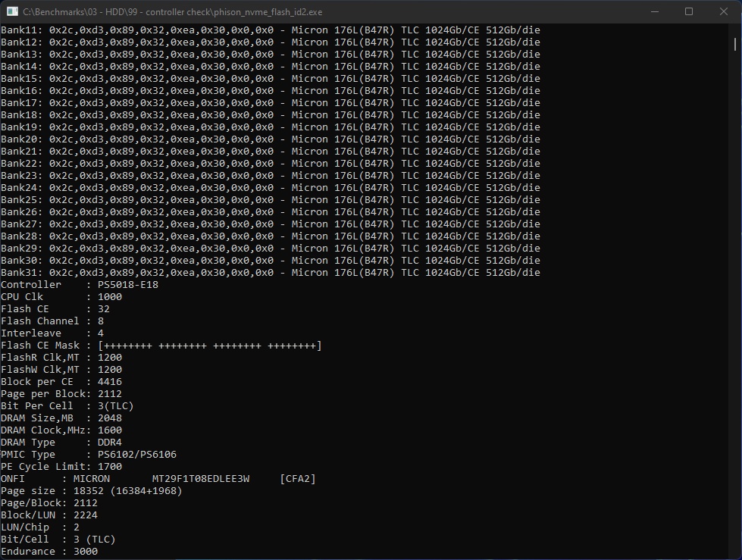This screenshot has width=742, height=560.
Task: Click the LUN/Chip value 2
Action: [x=77, y=528]
